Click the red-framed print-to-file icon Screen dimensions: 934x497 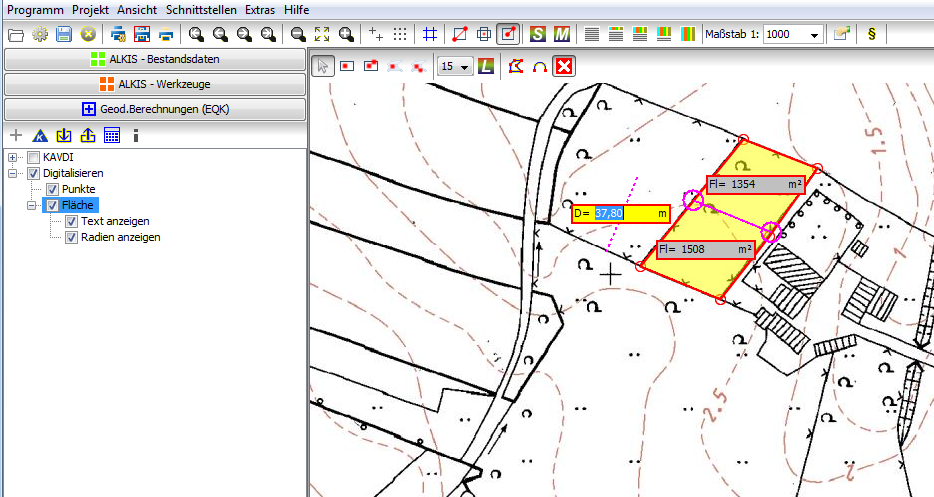pos(142,35)
